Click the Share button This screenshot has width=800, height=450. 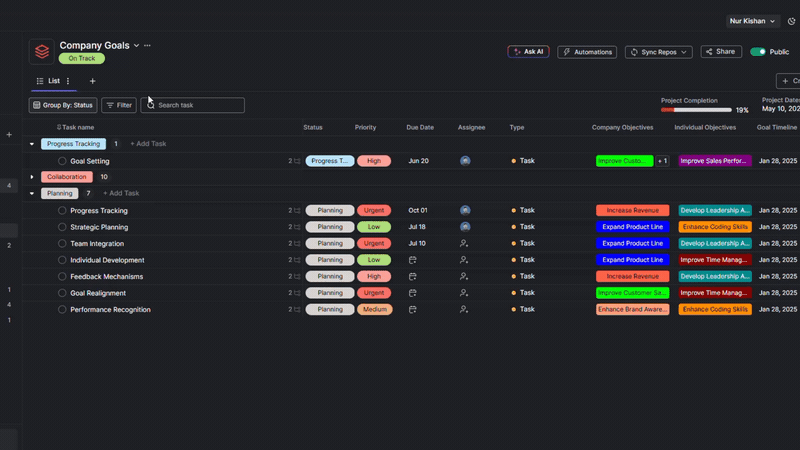(x=721, y=52)
